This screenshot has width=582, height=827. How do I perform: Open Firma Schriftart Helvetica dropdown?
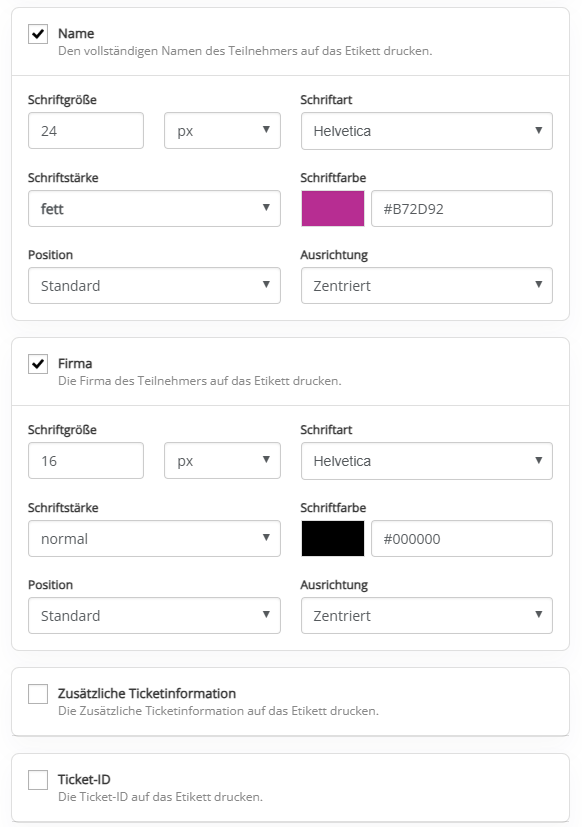(427, 461)
